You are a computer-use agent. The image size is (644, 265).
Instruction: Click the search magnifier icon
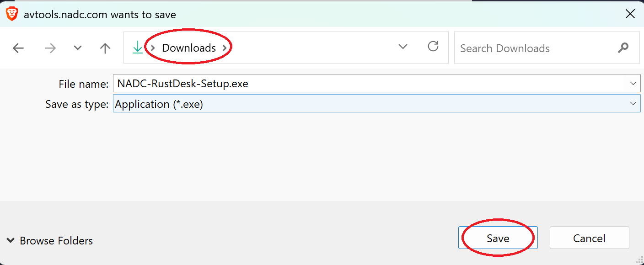tap(623, 48)
